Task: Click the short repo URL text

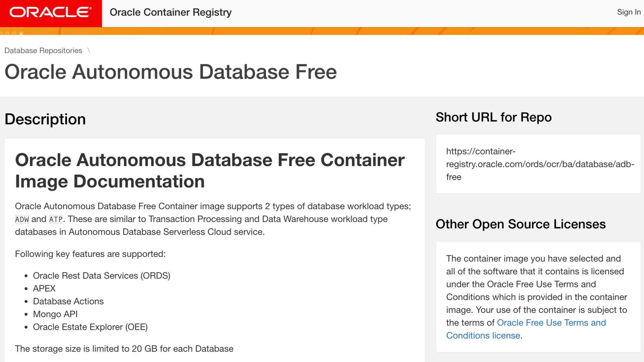Action: [x=540, y=164]
